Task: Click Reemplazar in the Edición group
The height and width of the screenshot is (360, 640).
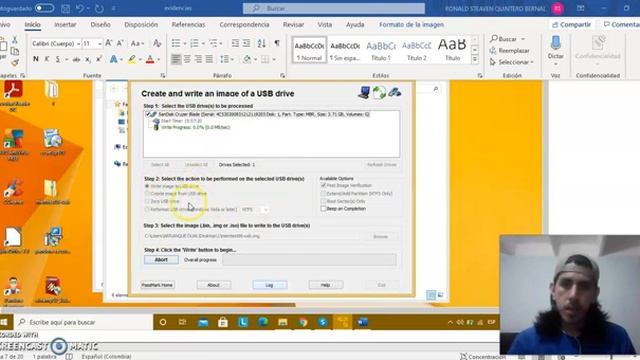Action: [x=510, y=51]
